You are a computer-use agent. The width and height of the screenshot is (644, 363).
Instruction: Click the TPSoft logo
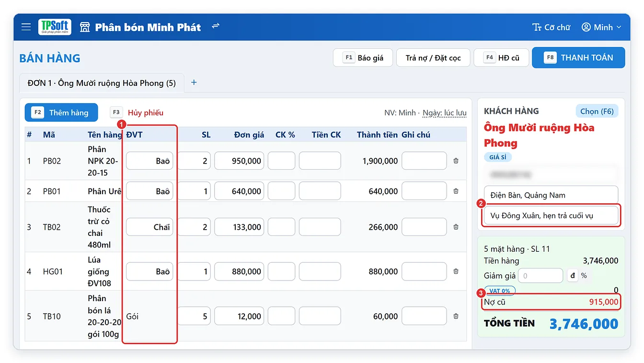55,27
